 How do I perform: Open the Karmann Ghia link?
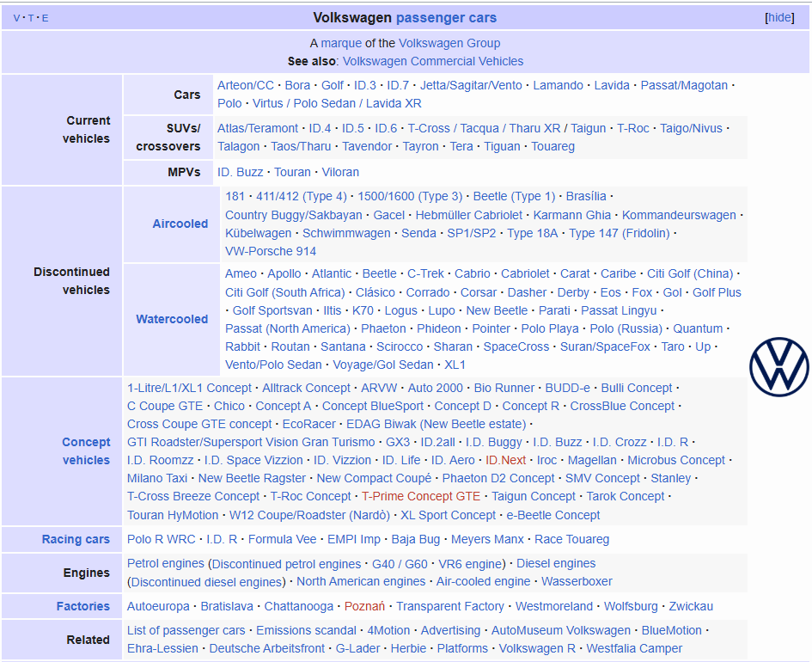(571, 215)
